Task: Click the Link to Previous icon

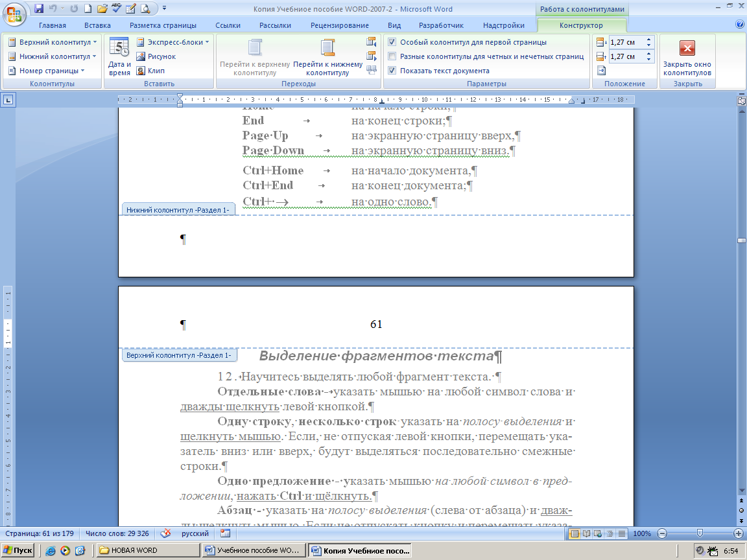Action: (x=371, y=71)
